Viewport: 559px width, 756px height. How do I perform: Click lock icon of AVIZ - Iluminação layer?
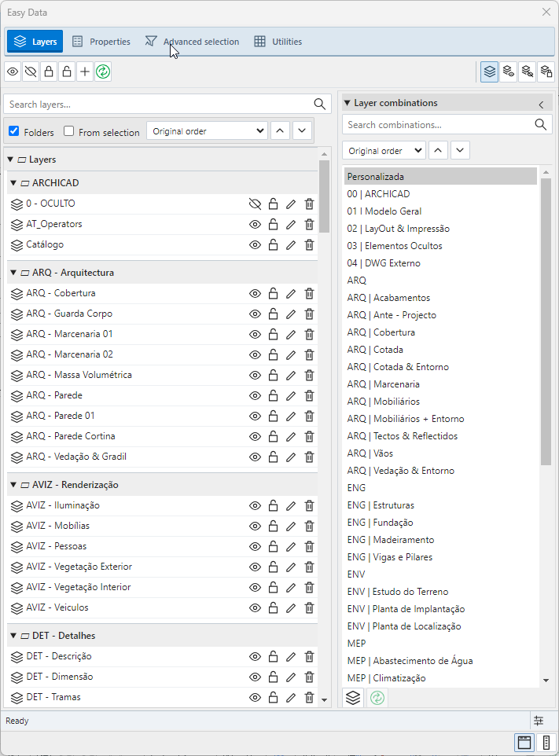coord(273,506)
